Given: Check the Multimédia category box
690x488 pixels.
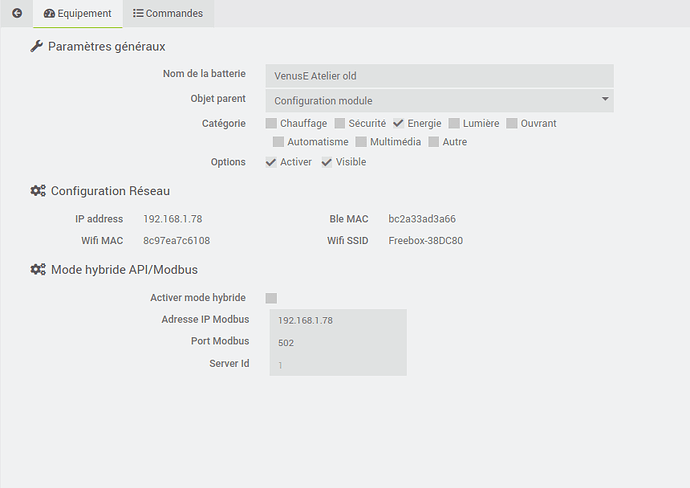Looking at the screenshot, I should [x=361, y=142].
